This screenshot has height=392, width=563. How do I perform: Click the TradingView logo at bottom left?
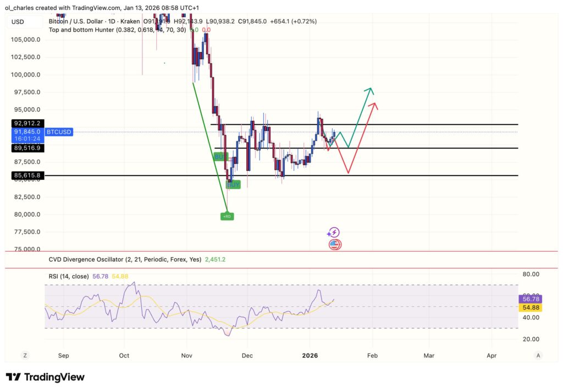45,377
